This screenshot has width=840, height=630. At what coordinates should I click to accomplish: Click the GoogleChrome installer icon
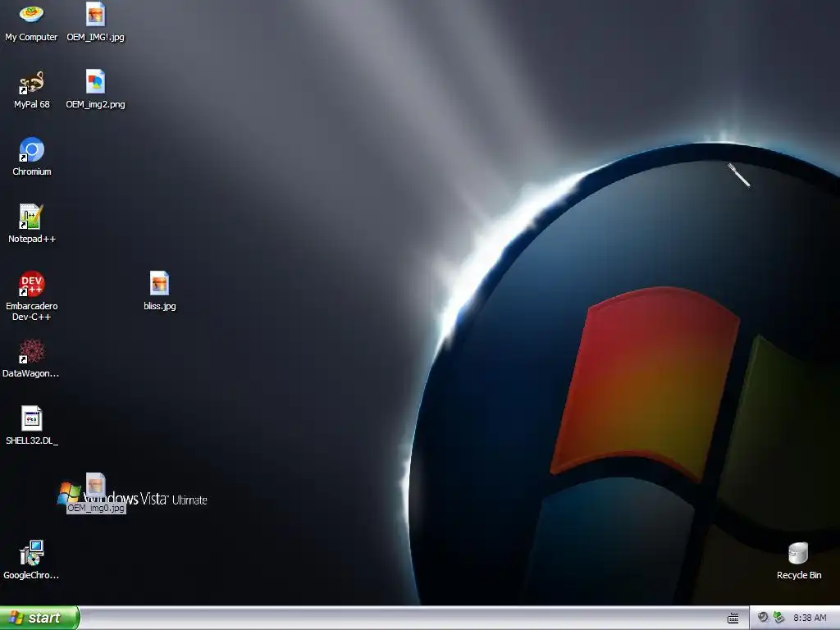coord(32,553)
